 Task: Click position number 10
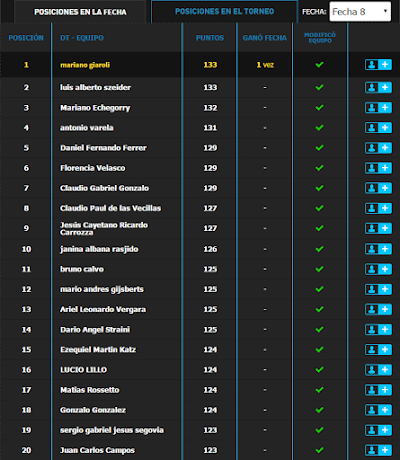point(26,249)
